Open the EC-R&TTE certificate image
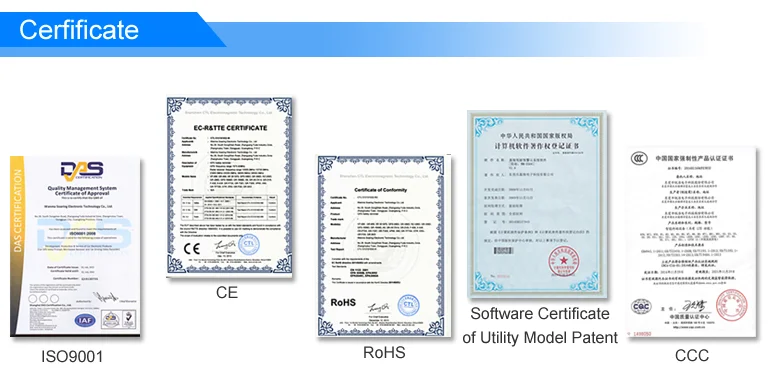The image size is (770, 381). tap(229, 187)
